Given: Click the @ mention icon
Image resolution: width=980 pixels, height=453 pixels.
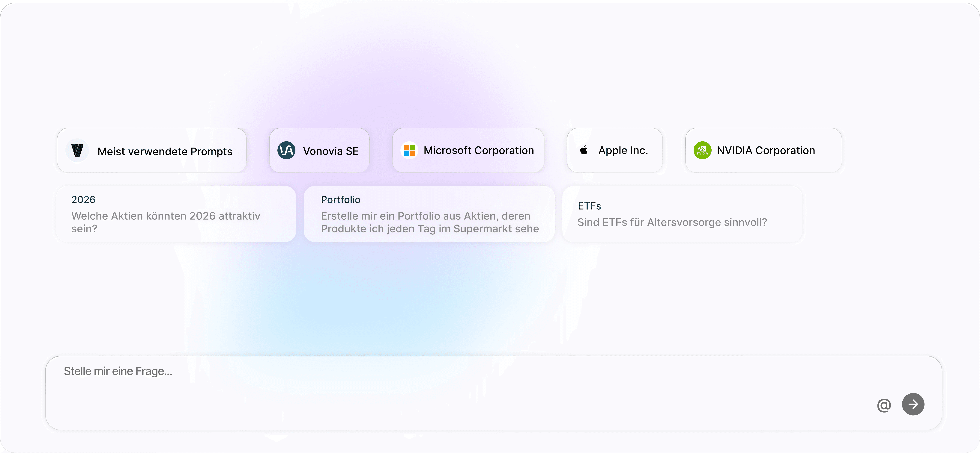Looking at the screenshot, I should (x=884, y=405).
